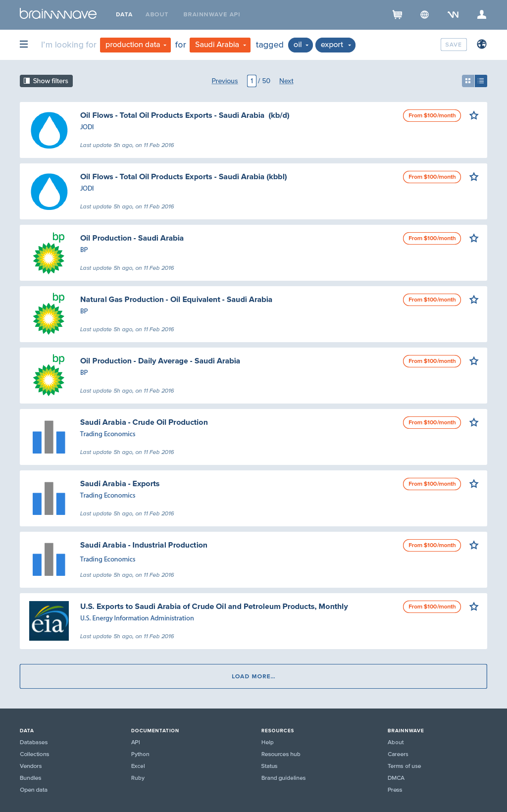Open Saudi Arabia - Industrial Production title
The width and height of the screenshot is (507, 812).
click(x=144, y=545)
